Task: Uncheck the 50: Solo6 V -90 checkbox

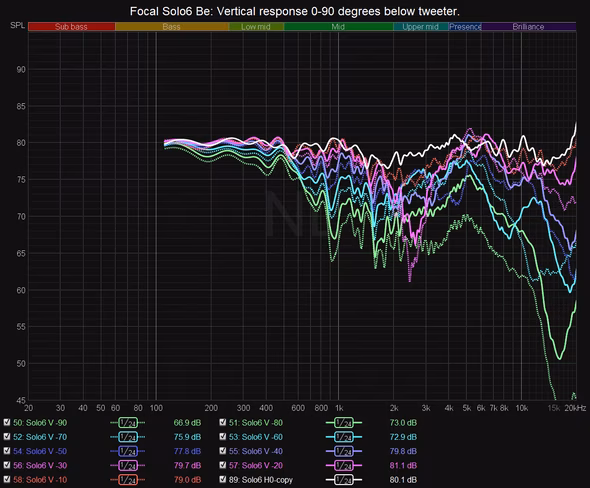Action: 7,422
